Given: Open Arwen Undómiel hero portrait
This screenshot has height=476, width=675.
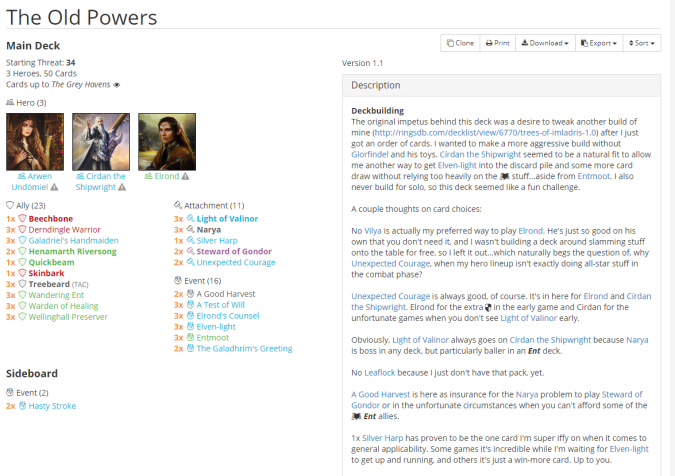Looking at the screenshot, I should 35,142.
